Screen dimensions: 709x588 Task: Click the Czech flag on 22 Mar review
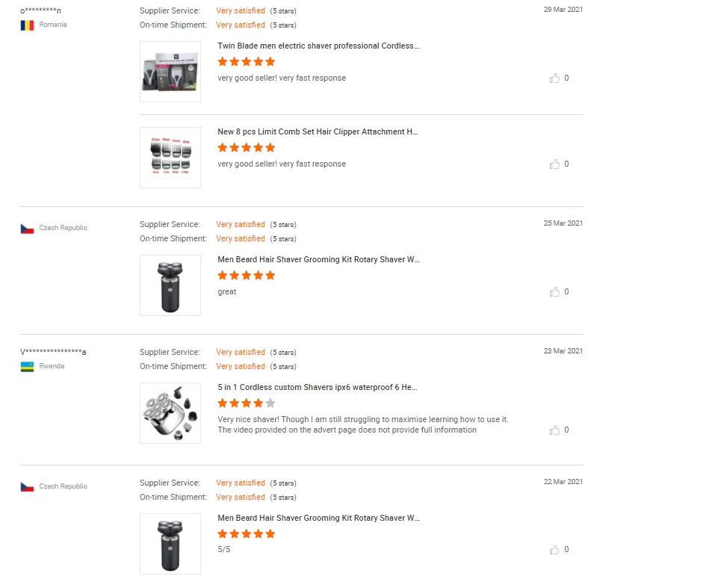(x=28, y=487)
